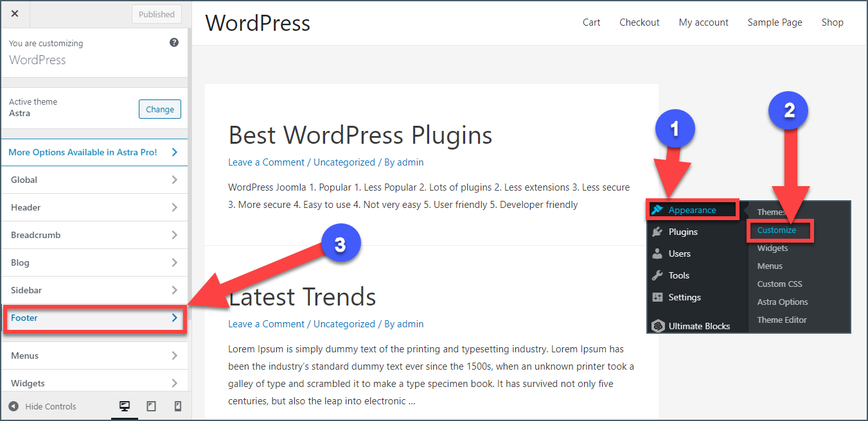Open My account in the navigation

(x=704, y=22)
